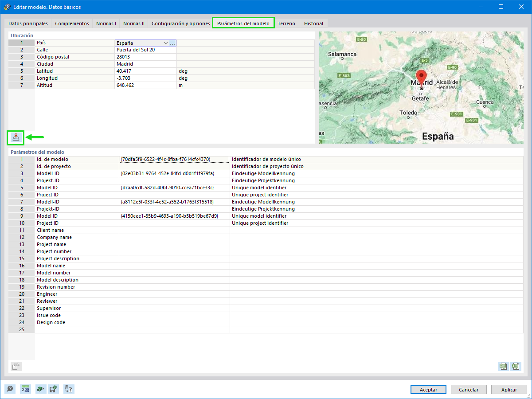Switch to Datos principales tab
532x399 pixels.
(x=28, y=23)
